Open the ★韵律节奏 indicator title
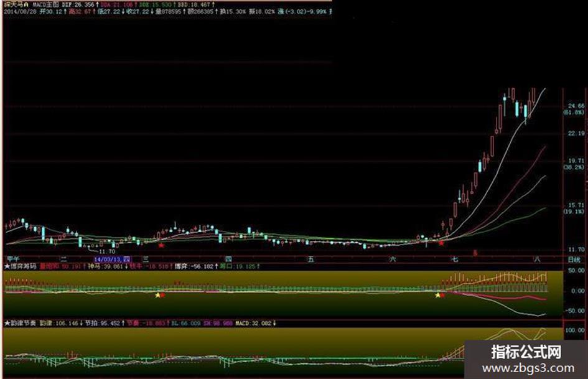Screen dimensions: 588x379 click(21, 323)
